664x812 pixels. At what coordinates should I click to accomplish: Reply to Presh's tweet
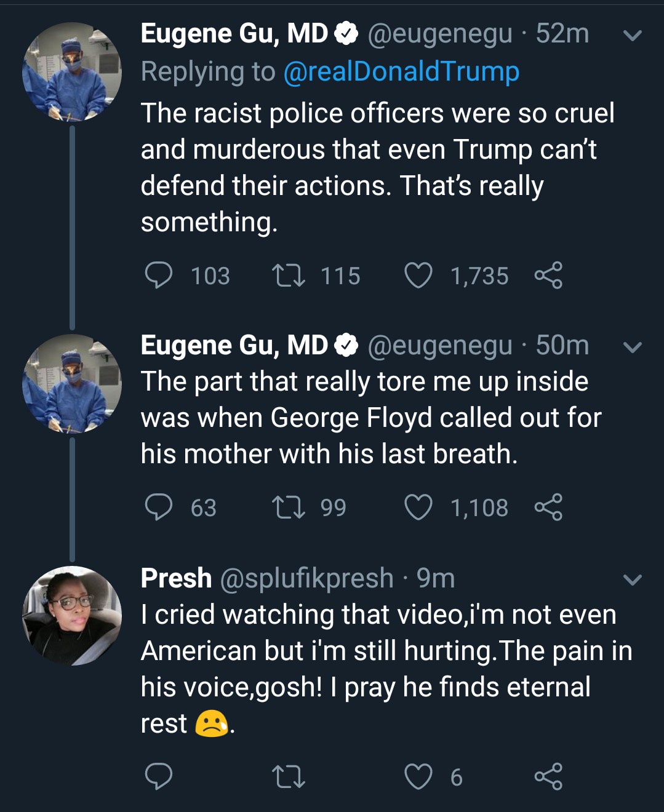click(158, 776)
